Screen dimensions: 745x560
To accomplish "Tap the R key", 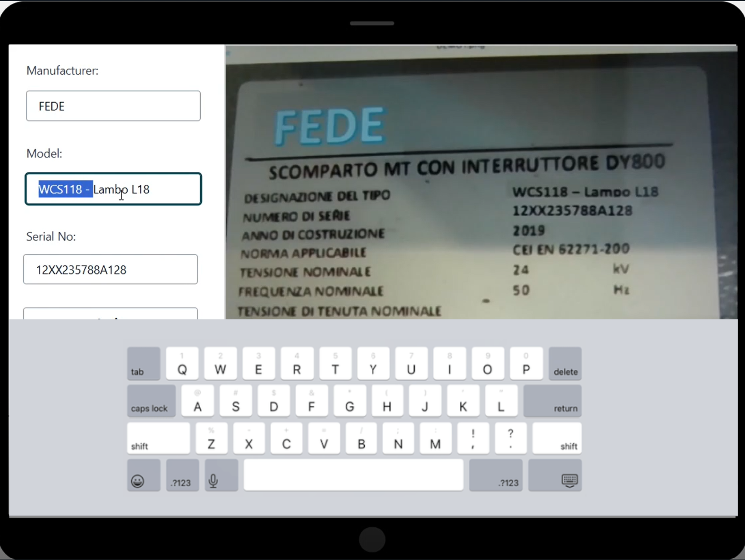I will (x=297, y=364).
